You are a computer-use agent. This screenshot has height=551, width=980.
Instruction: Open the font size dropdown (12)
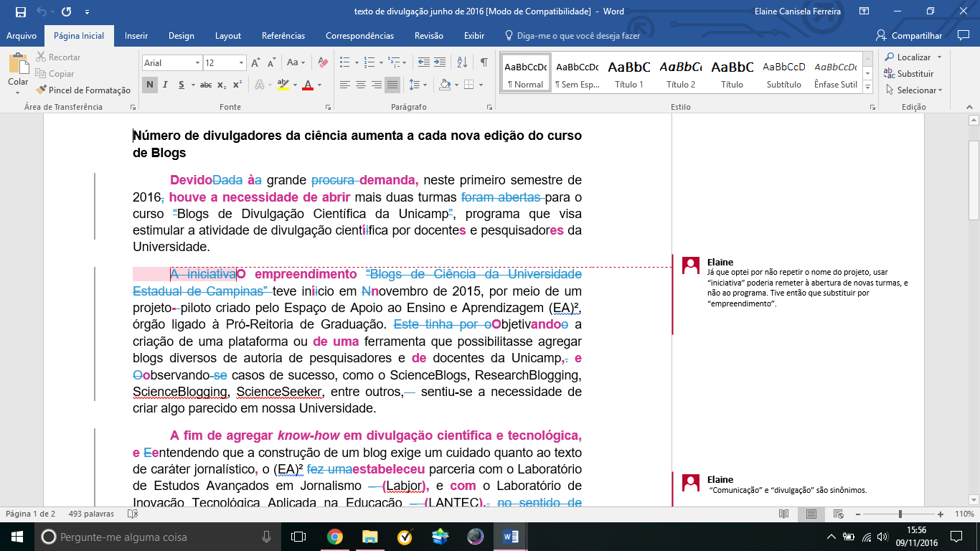pyautogui.click(x=242, y=63)
